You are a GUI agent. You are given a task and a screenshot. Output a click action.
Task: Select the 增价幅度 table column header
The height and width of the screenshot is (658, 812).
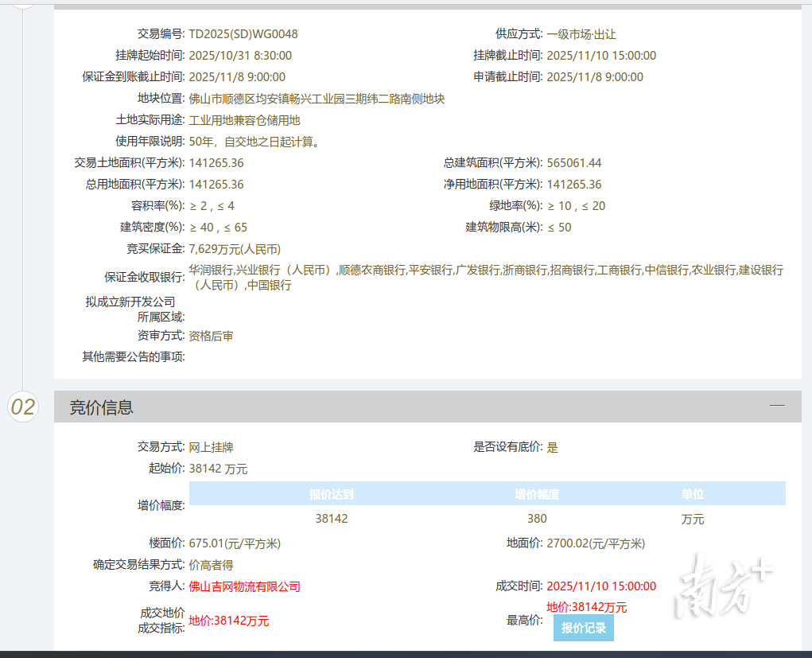(537, 494)
